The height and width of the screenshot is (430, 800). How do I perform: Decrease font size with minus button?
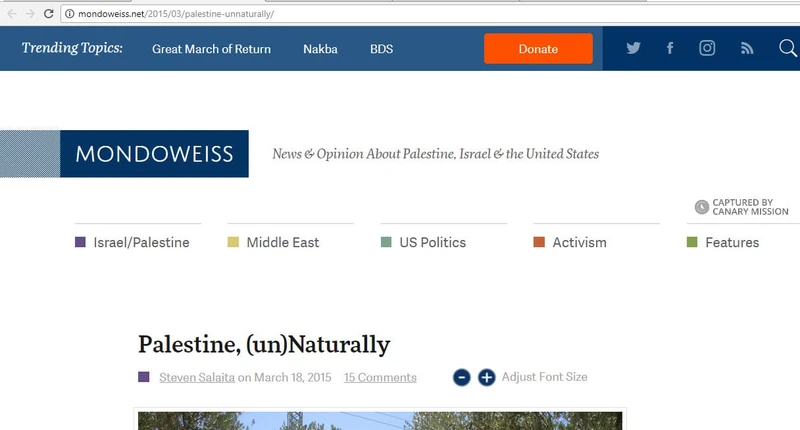[x=462, y=377]
